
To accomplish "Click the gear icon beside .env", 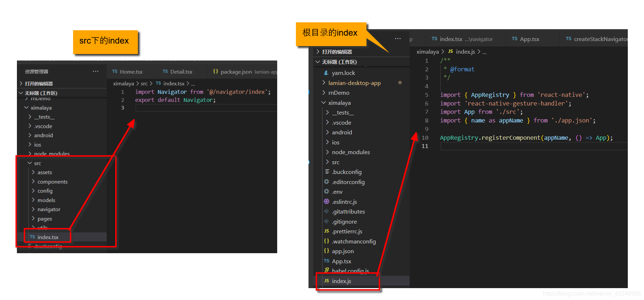I will 326,191.
